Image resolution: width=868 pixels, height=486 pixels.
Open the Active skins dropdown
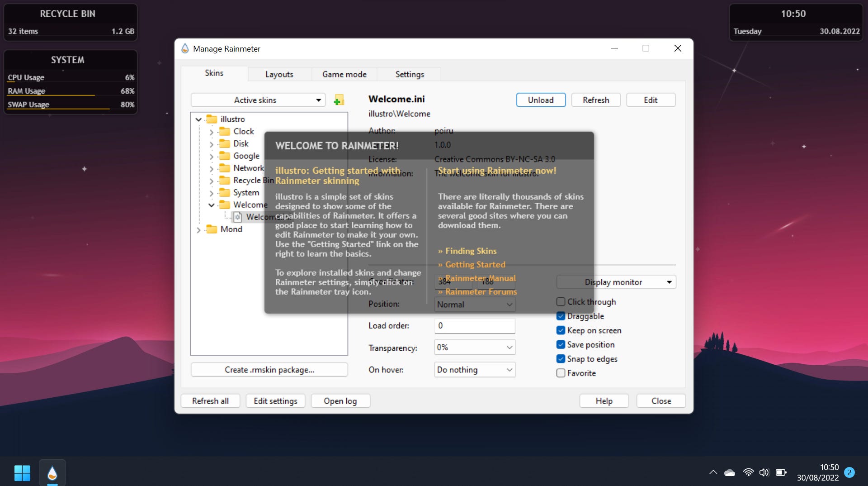click(x=258, y=100)
